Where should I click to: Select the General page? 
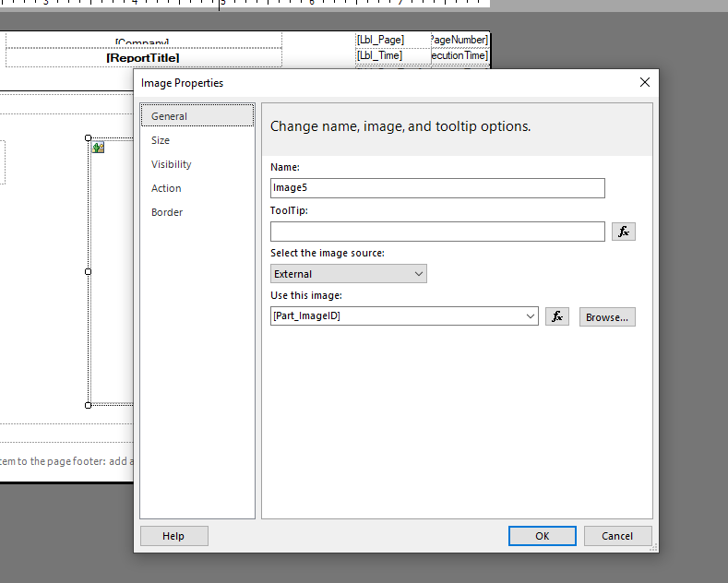(x=197, y=116)
